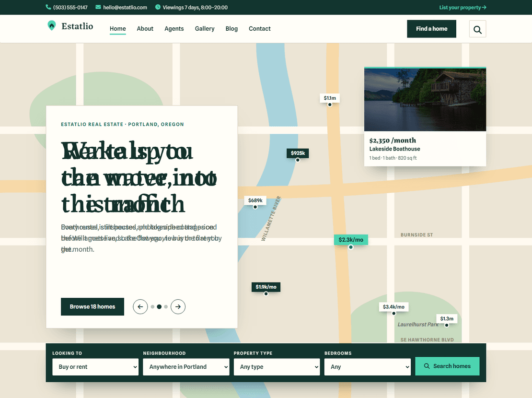Open search with the magnifier icon

477,29
